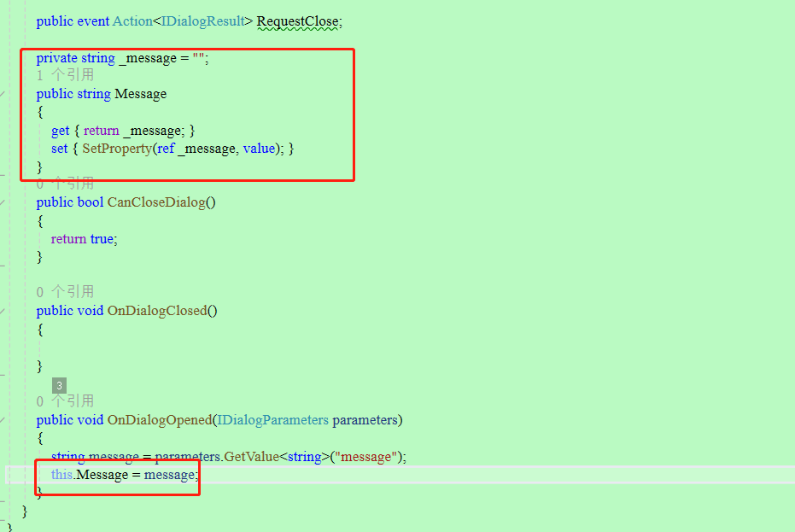Click '_message' in the private field declaration

[148, 58]
